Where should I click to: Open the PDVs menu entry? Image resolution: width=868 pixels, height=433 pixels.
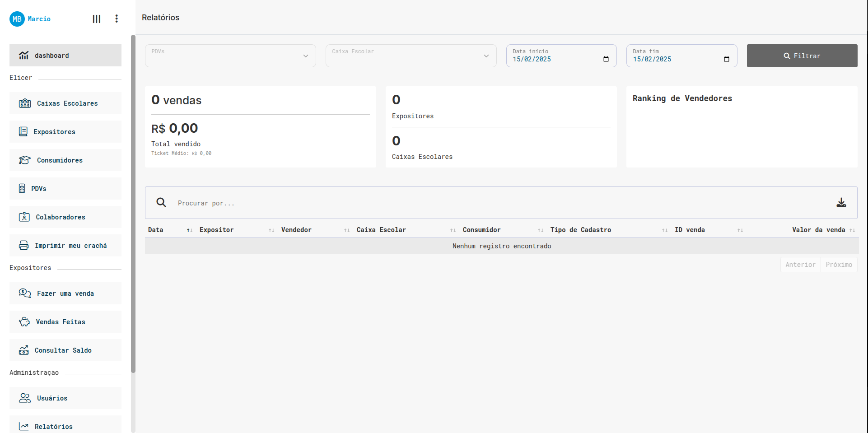(65, 188)
